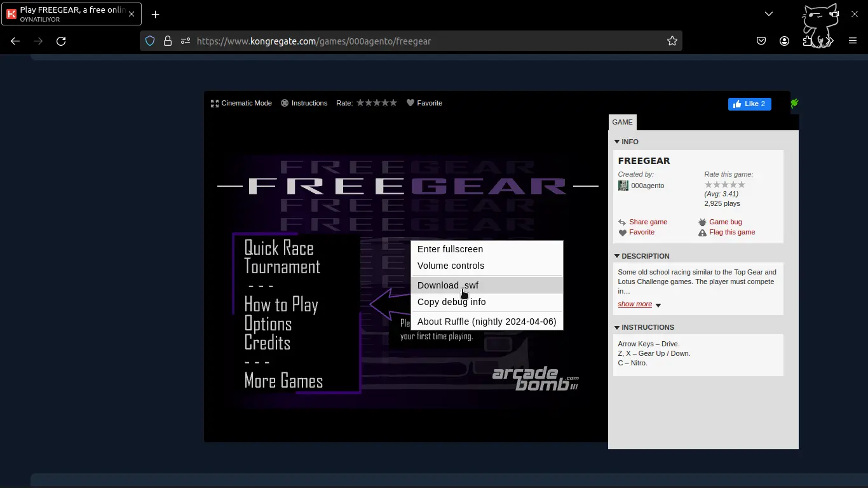Click the Facebook Like button
This screenshot has width=868, height=488.
point(750,104)
